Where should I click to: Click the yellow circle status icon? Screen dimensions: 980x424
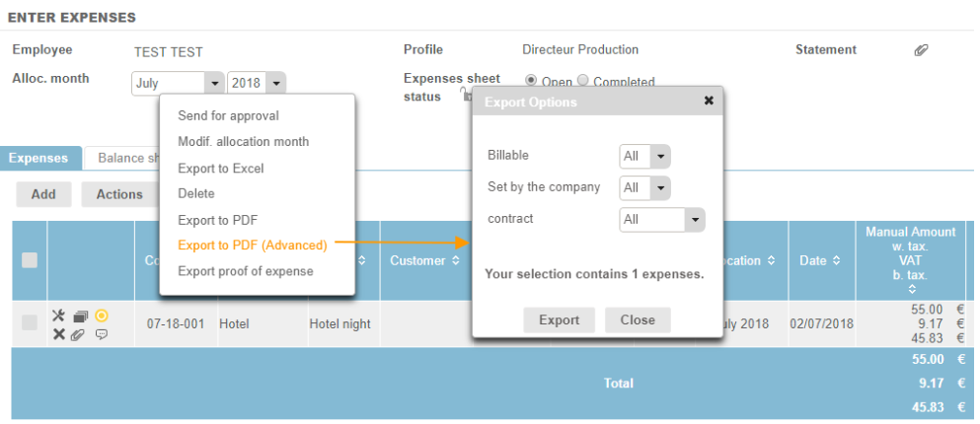pyautogui.click(x=101, y=316)
